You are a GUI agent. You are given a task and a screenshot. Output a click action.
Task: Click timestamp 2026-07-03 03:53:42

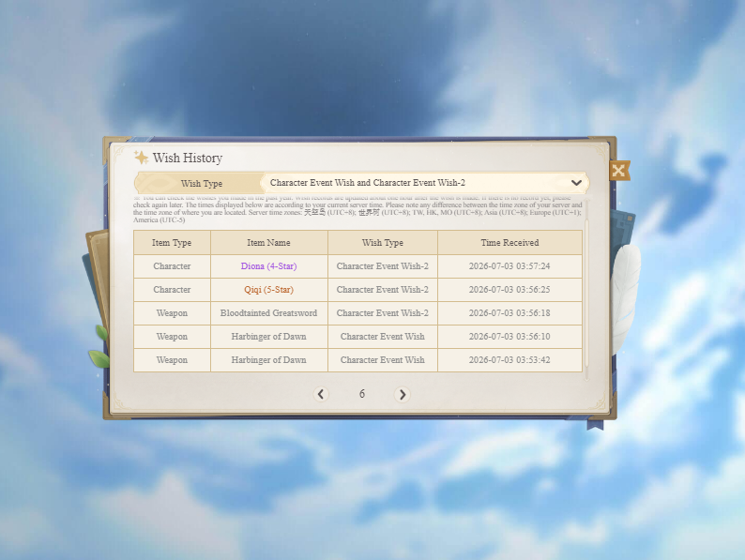point(509,360)
